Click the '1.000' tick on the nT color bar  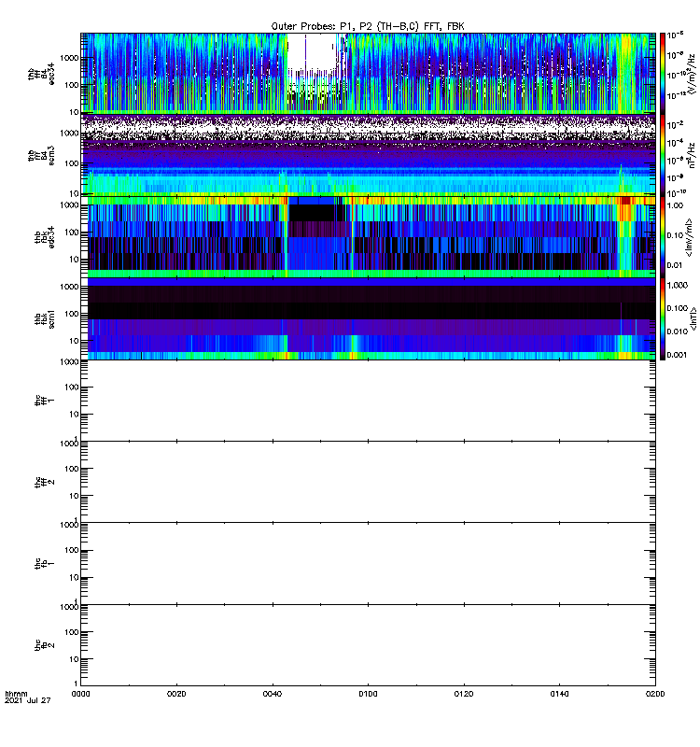click(x=678, y=285)
